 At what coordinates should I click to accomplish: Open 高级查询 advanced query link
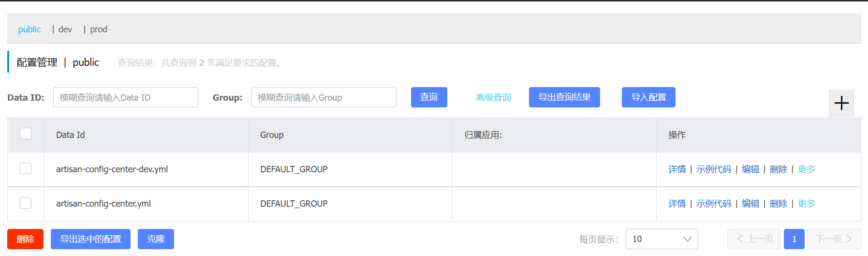click(493, 98)
